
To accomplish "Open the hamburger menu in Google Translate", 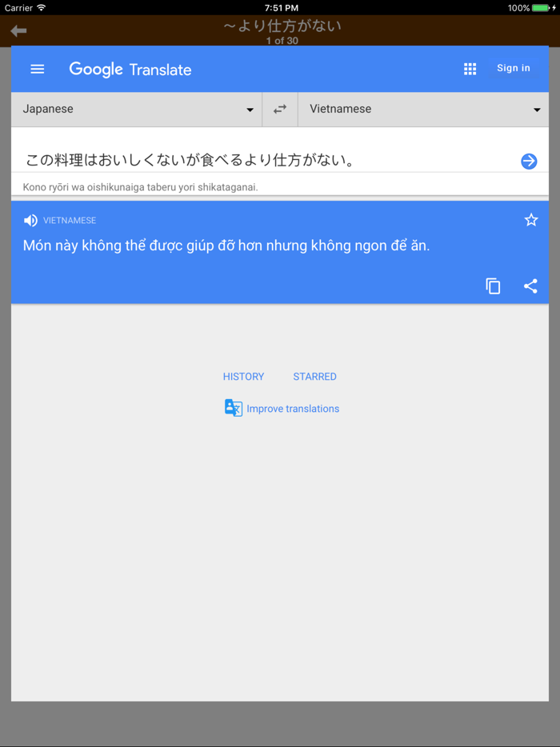I will click(x=37, y=69).
